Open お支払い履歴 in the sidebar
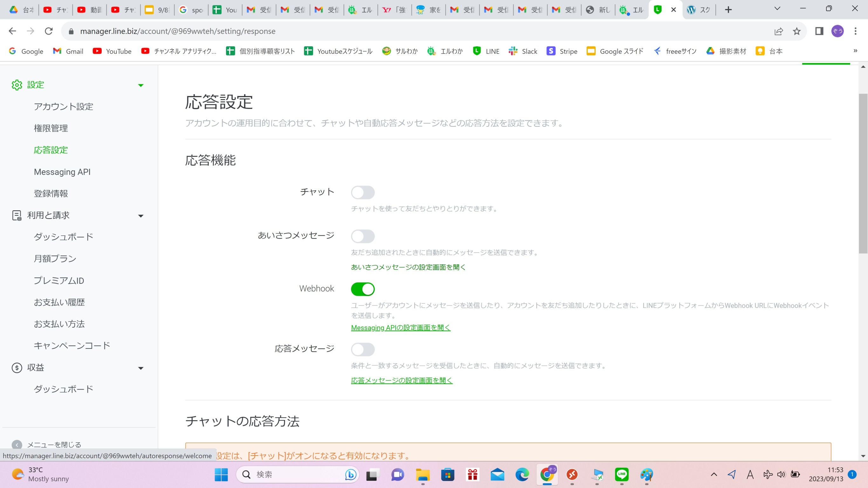 tap(59, 302)
